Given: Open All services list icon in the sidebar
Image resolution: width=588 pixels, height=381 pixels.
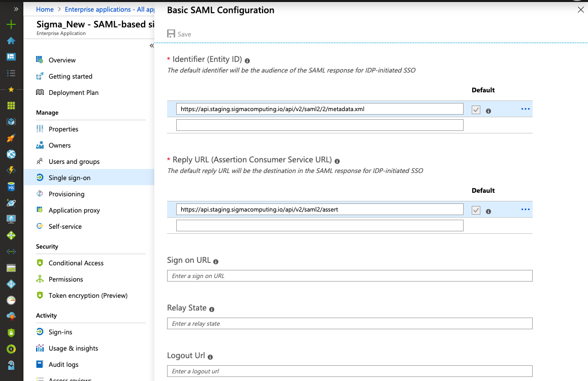Looking at the screenshot, I should click(11, 73).
